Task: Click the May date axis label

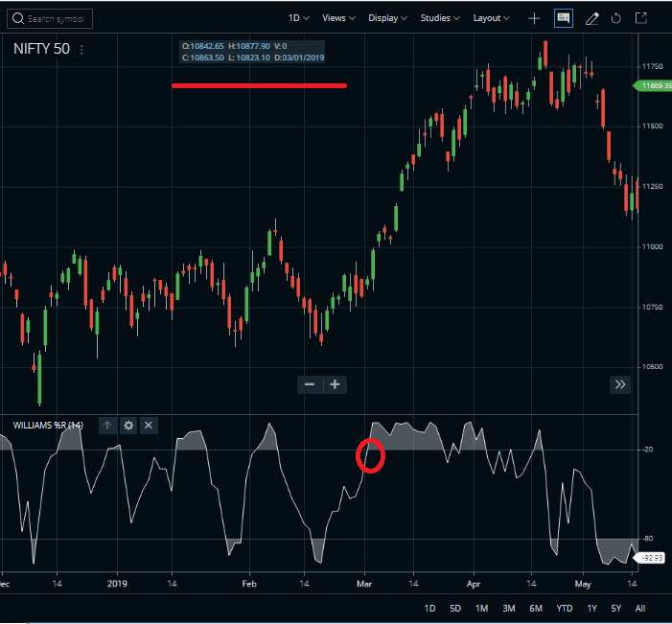Action: click(583, 584)
